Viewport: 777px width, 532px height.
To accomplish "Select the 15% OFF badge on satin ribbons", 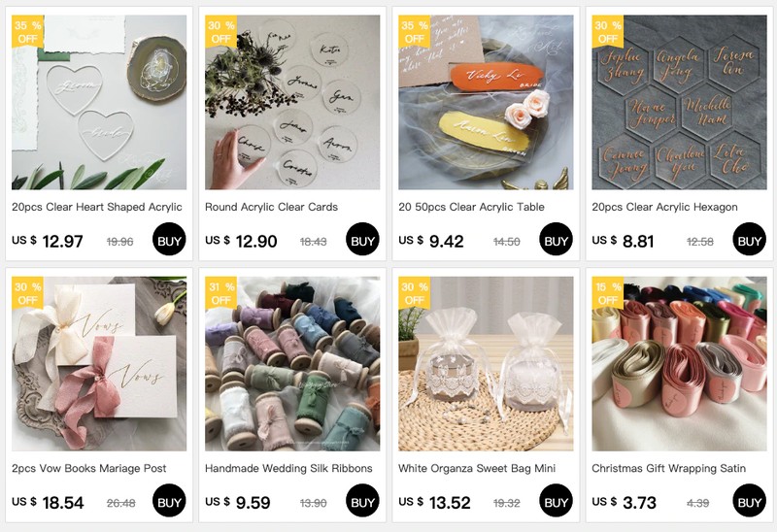I will coord(608,293).
